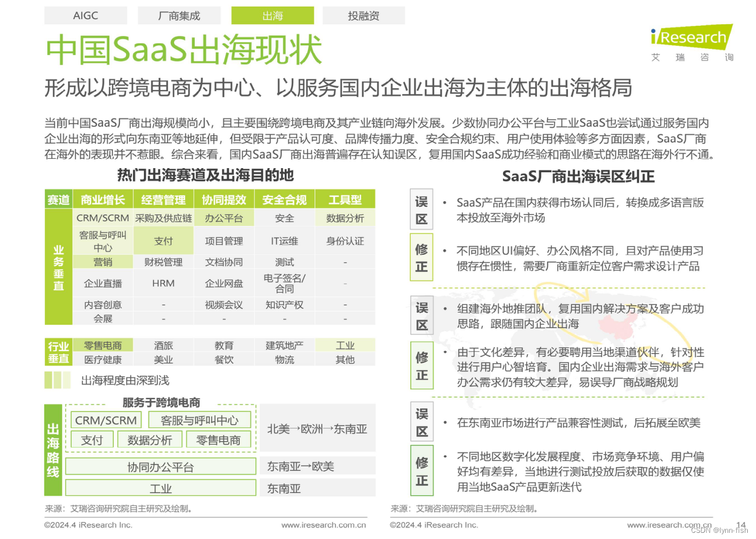The height and width of the screenshot is (539, 756).
Task: Click the 零售电商 industry cell
Action: pyautogui.click(x=103, y=345)
